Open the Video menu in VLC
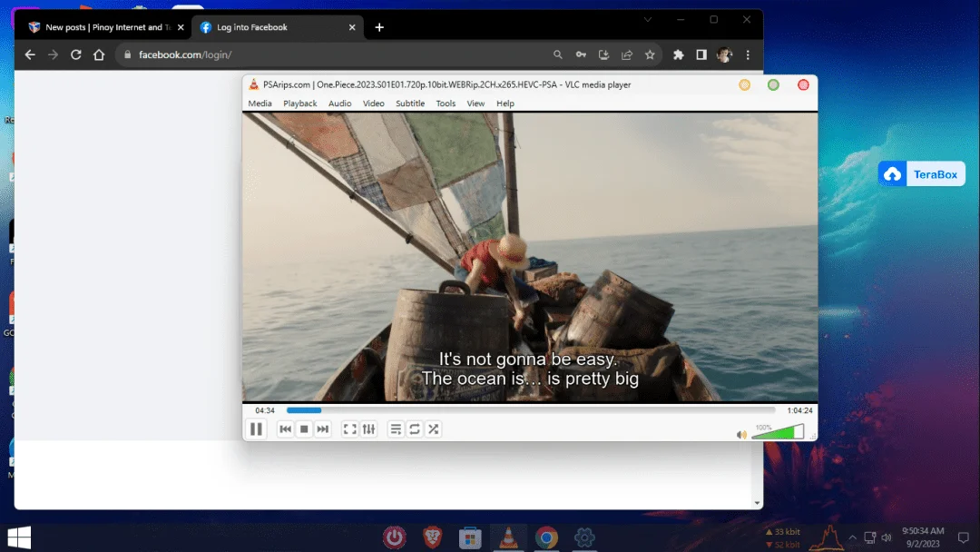This screenshot has height=552, width=980. 374,103
